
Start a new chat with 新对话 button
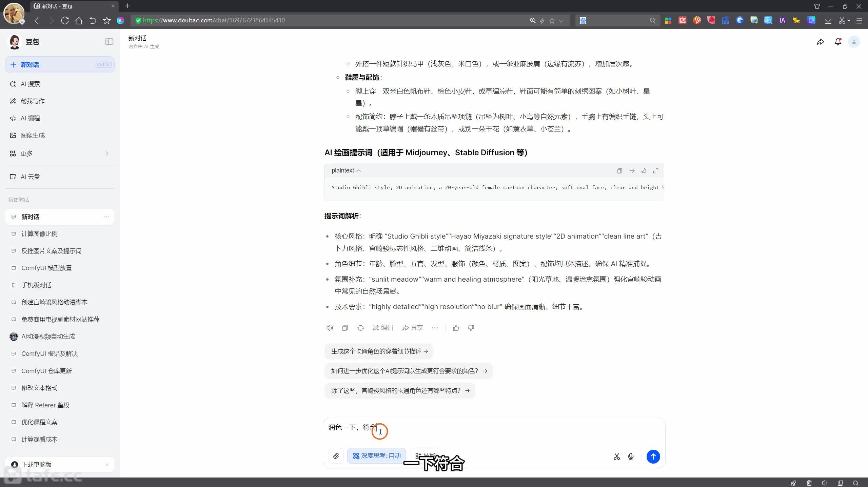click(x=60, y=65)
